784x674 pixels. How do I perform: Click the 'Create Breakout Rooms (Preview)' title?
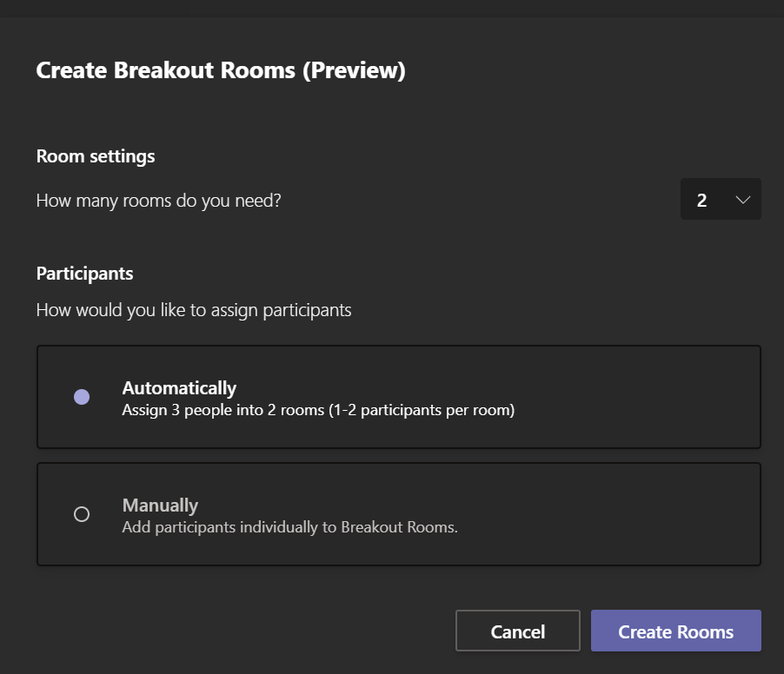[221, 70]
